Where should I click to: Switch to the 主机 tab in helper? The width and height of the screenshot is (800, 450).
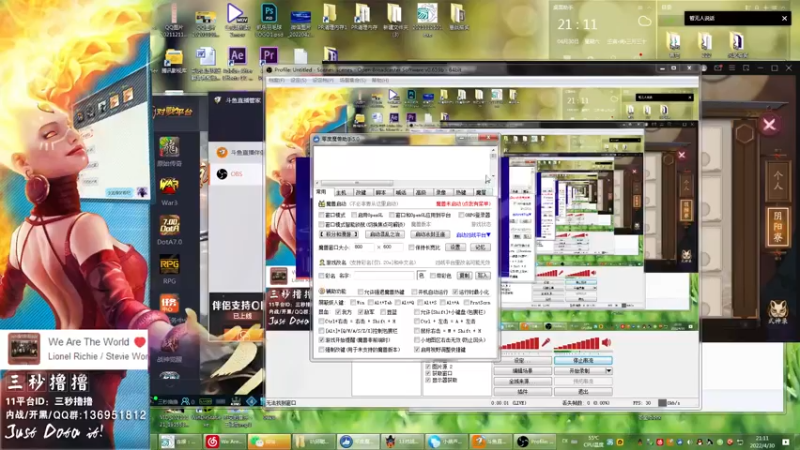(341, 192)
